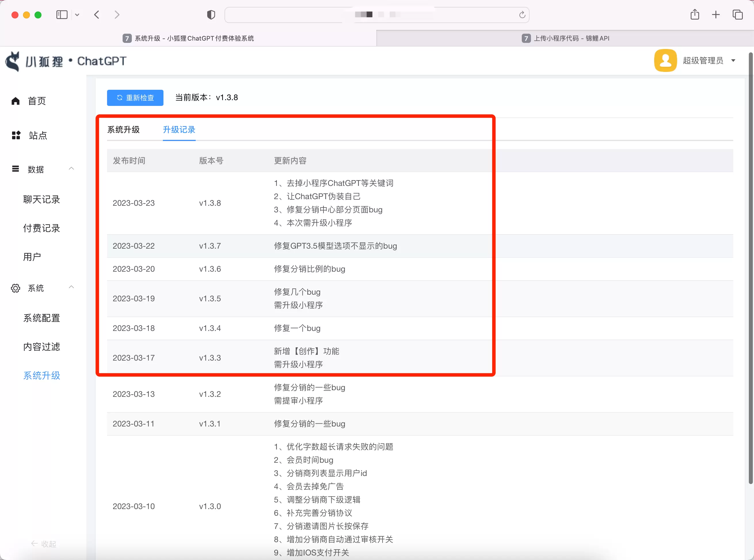Viewport: 754px width, 560px height.
Task: Open the sidebar options dropdown chevron
Action: (x=77, y=15)
